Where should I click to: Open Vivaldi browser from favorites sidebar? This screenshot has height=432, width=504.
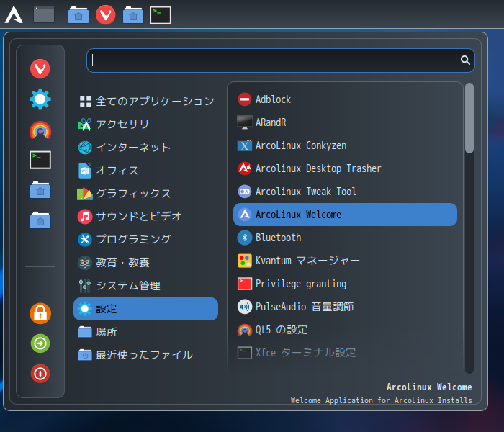point(40,69)
